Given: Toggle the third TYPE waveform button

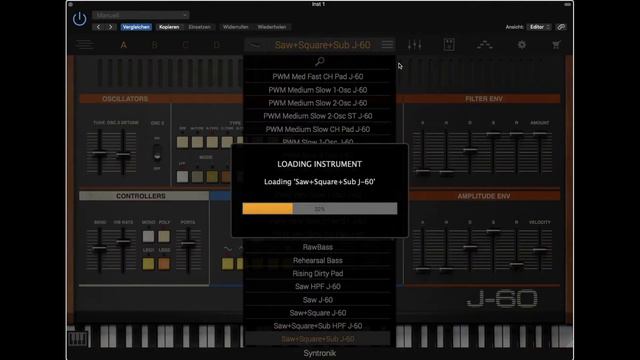Looking at the screenshot, I should 212,142.
